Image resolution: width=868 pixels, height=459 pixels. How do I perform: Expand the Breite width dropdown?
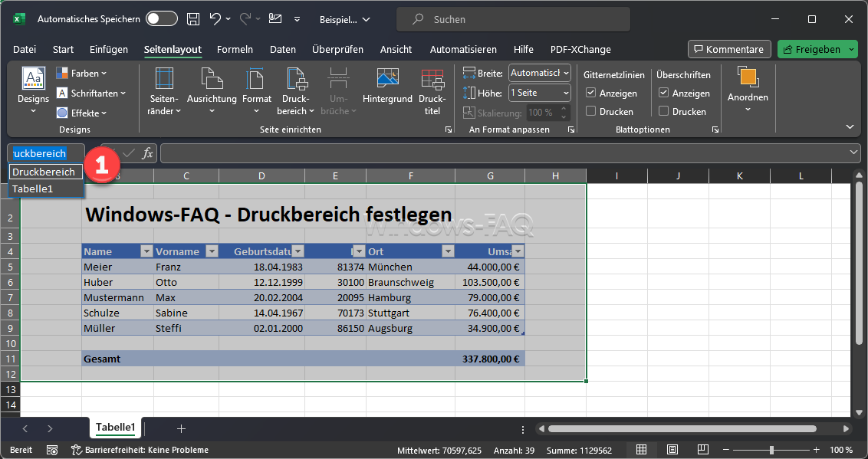click(565, 73)
